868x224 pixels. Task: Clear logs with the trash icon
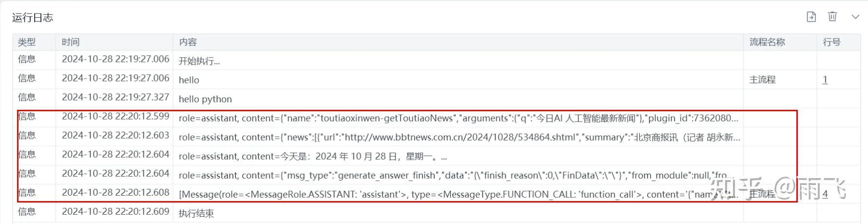[x=832, y=17]
